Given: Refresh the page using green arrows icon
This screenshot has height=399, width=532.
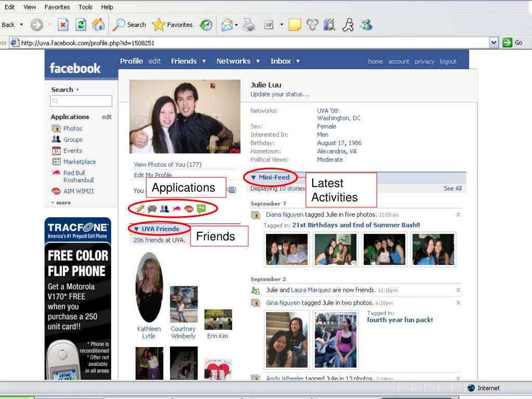Looking at the screenshot, I should (81, 25).
